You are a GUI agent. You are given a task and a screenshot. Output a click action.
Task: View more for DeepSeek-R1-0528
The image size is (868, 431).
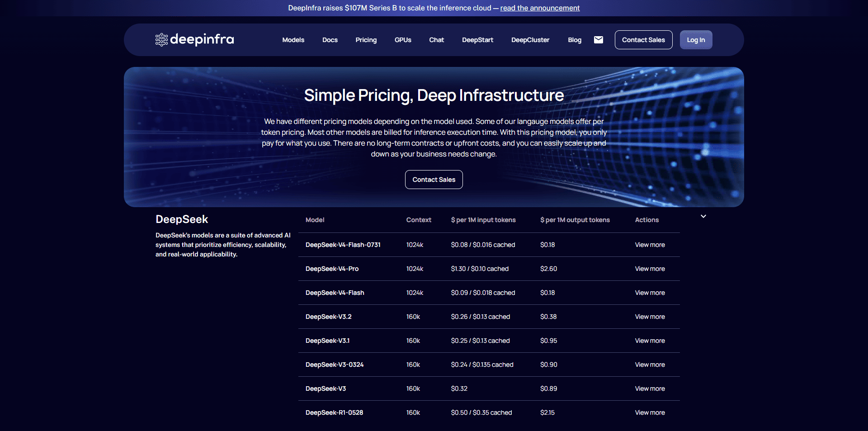coord(650,412)
